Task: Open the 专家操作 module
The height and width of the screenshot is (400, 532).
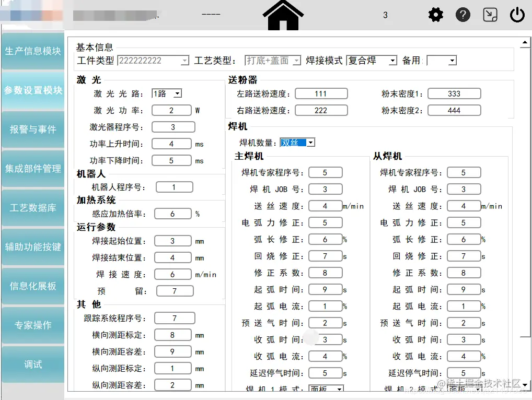Action: pos(33,325)
